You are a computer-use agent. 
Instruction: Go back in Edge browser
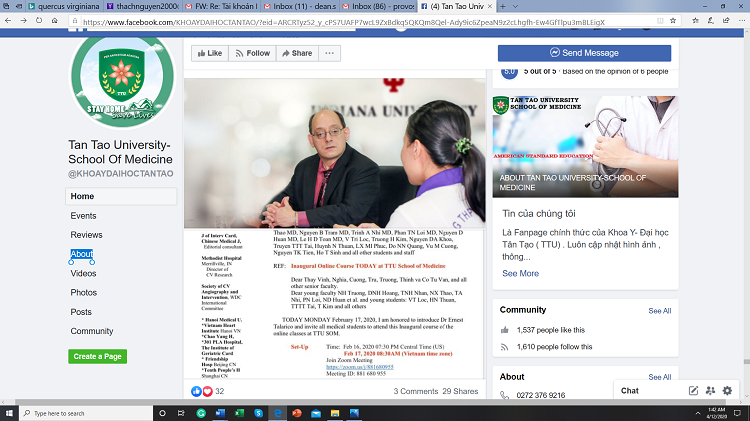(8, 21)
